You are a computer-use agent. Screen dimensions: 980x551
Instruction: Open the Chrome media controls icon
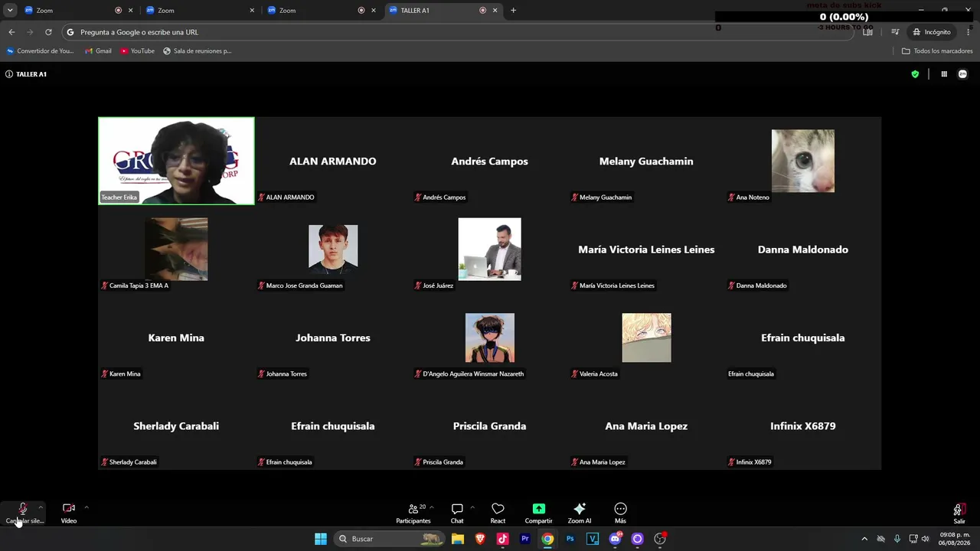895,32
